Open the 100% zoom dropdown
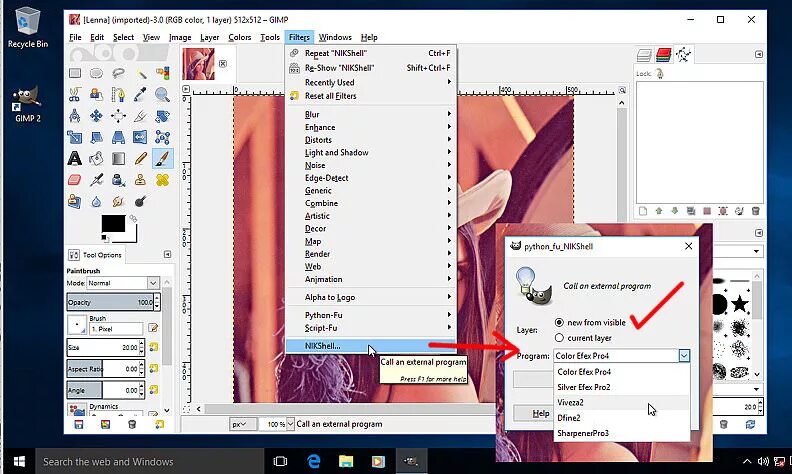 290,424
